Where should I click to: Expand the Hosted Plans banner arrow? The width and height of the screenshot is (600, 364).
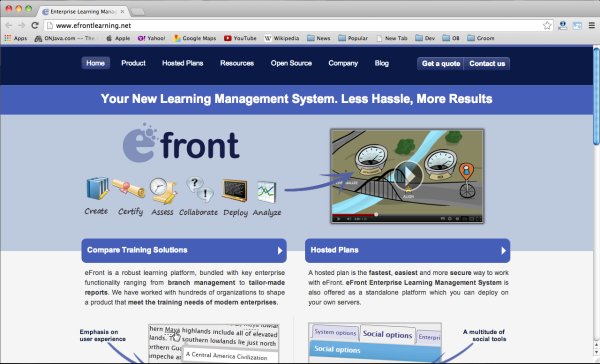click(x=503, y=250)
